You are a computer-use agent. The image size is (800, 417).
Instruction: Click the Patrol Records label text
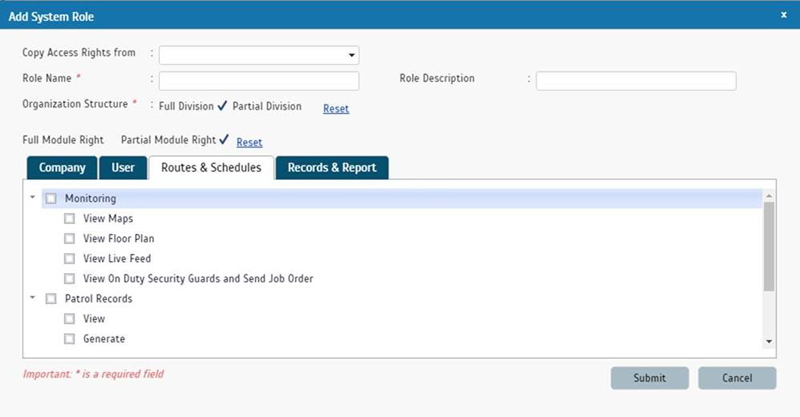(98, 299)
